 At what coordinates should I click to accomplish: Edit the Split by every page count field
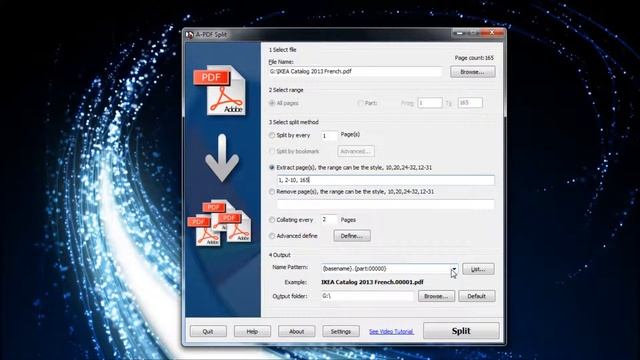pos(329,136)
